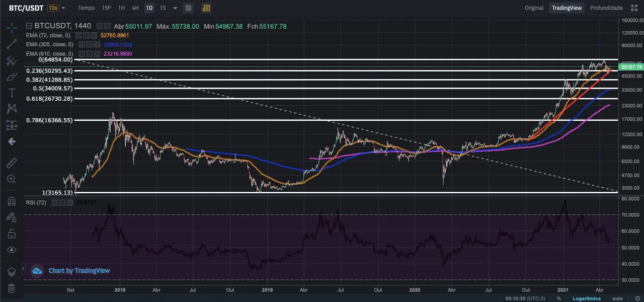This screenshot has width=644, height=302.
Task: Click the back arrow icon in the left toolbar
Action: coord(12,141)
